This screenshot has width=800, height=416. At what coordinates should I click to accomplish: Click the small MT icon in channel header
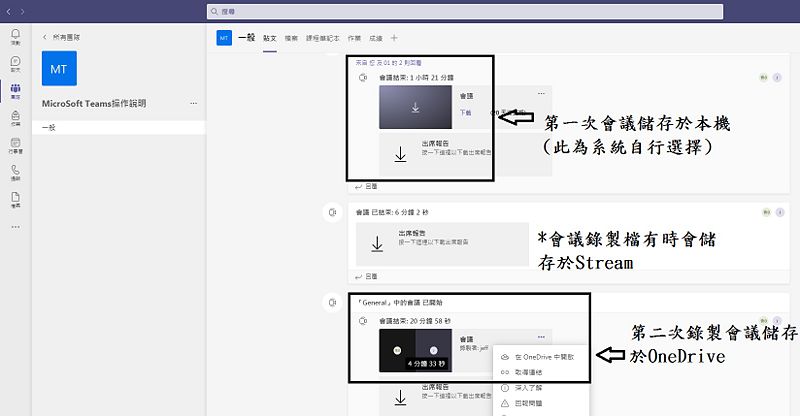224,38
